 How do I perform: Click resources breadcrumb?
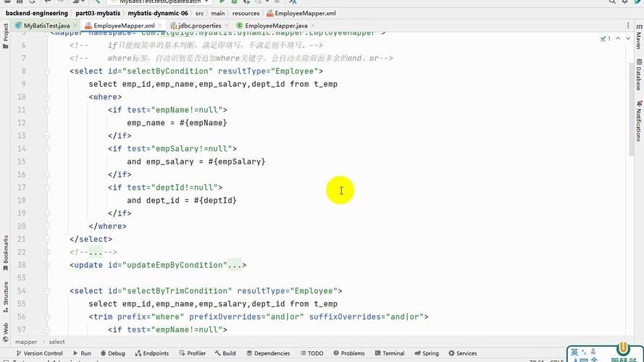pos(246,13)
